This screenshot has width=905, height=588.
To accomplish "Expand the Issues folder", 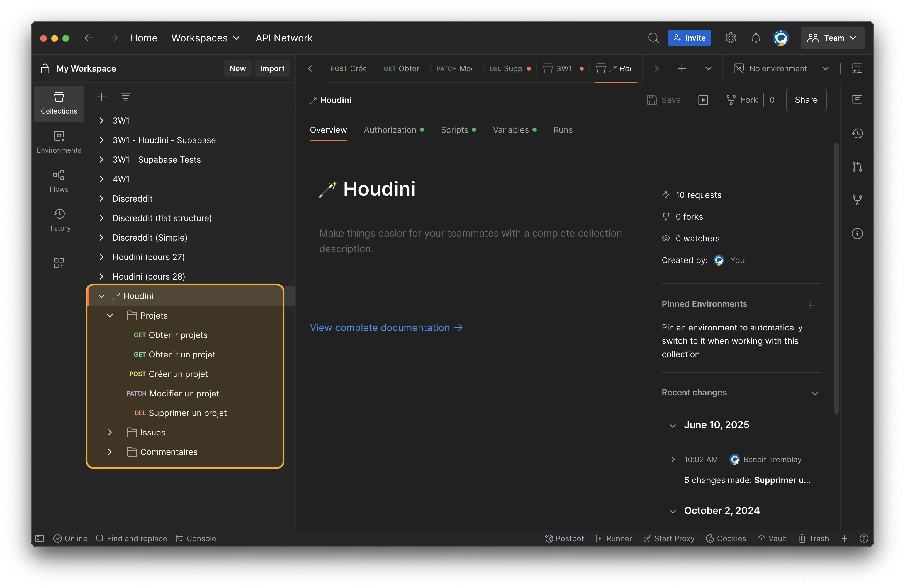I will 110,433.
